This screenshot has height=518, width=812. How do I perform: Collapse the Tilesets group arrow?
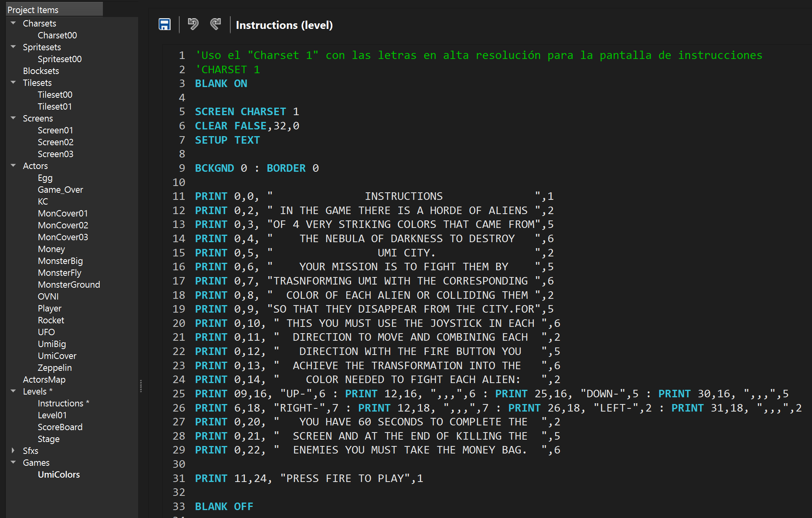click(x=13, y=83)
